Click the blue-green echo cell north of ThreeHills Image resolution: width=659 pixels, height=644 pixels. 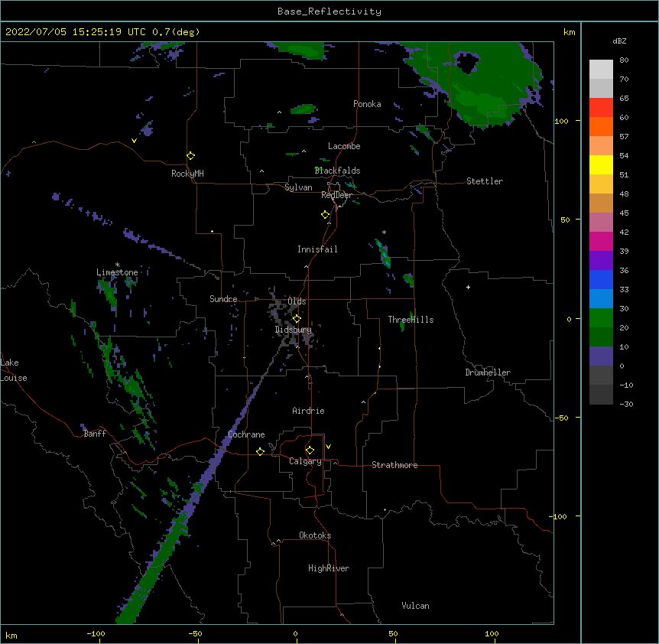(383, 253)
